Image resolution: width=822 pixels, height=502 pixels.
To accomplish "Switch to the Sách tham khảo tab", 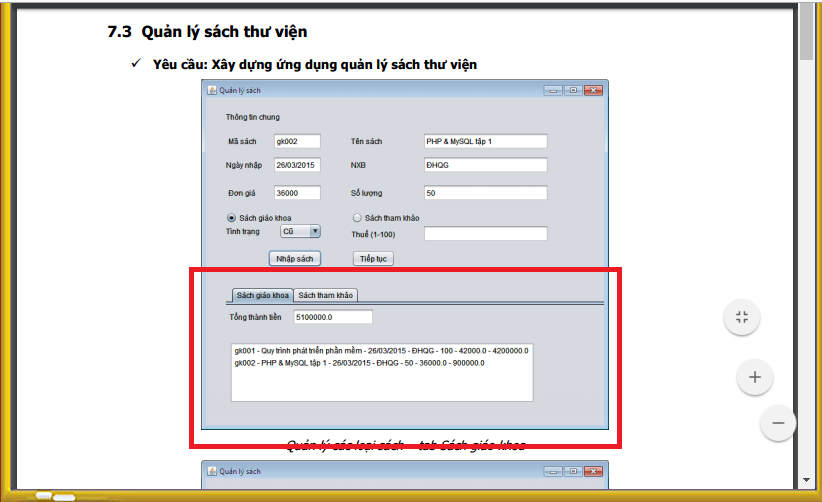I will (325, 295).
